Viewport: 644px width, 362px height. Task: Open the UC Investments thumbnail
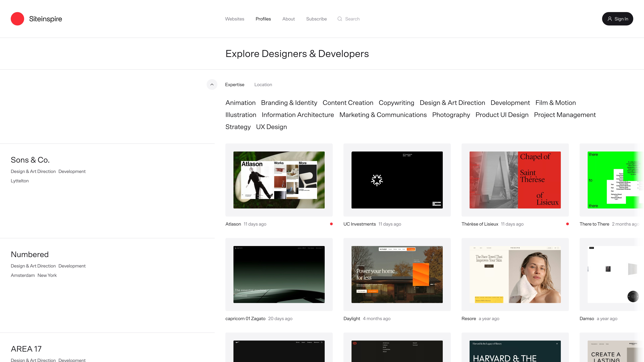397,180
